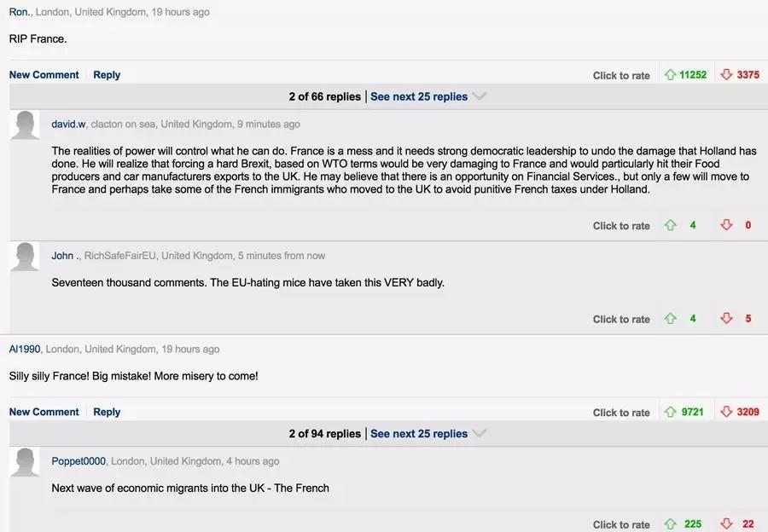
Task: Reply to Ron.'s comment
Action: coord(107,75)
